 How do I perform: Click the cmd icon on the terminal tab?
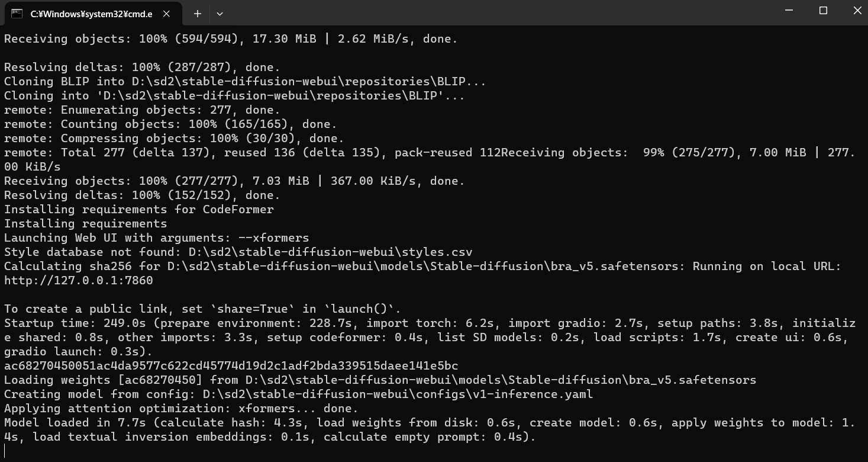point(17,13)
